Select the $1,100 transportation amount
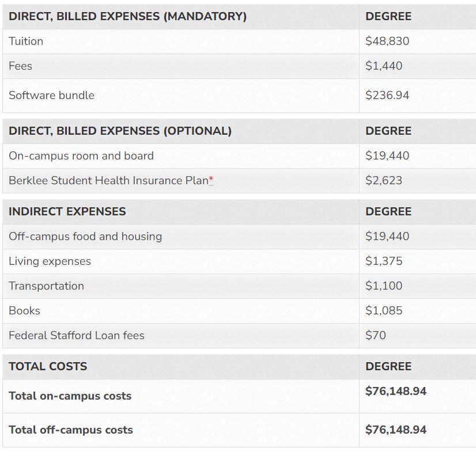476x452 pixels. click(384, 286)
